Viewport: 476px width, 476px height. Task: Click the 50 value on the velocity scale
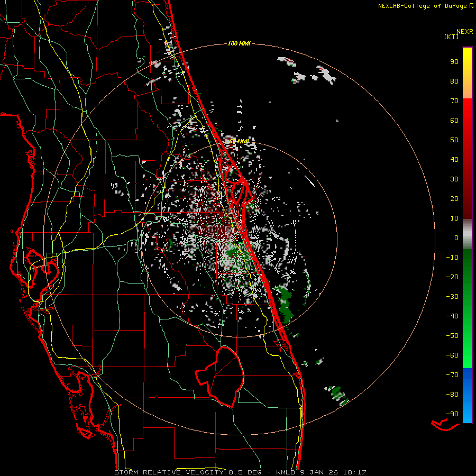[x=454, y=140]
